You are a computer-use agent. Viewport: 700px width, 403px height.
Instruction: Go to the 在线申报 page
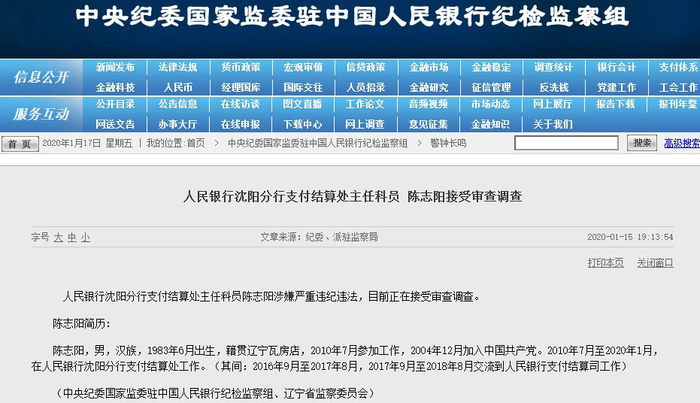coord(241,124)
